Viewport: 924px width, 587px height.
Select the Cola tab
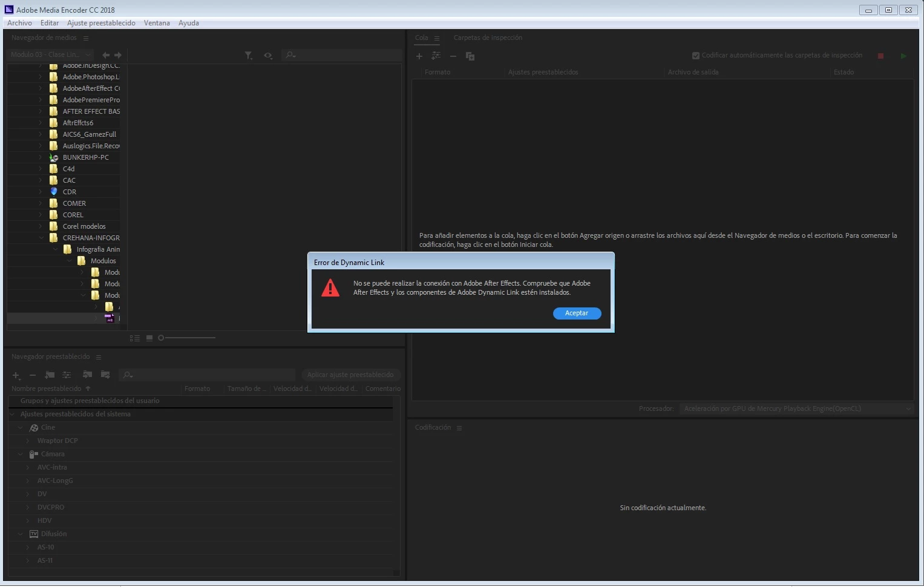coord(421,38)
